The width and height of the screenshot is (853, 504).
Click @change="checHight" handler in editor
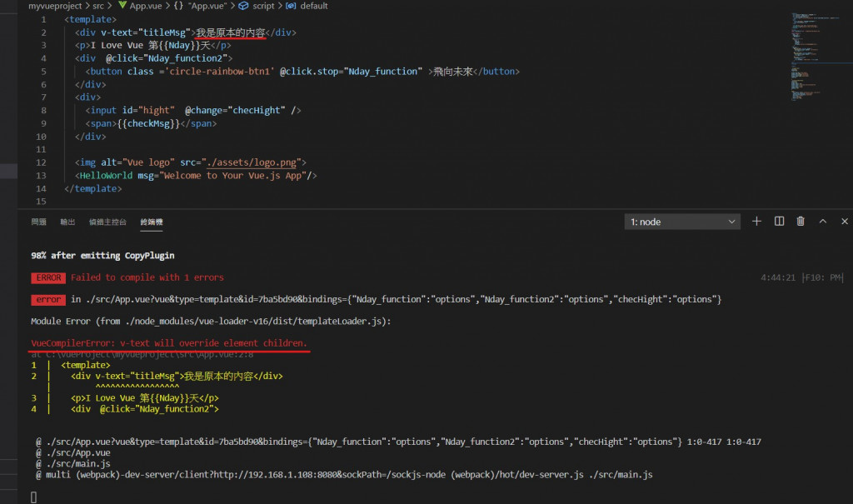point(235,111)
